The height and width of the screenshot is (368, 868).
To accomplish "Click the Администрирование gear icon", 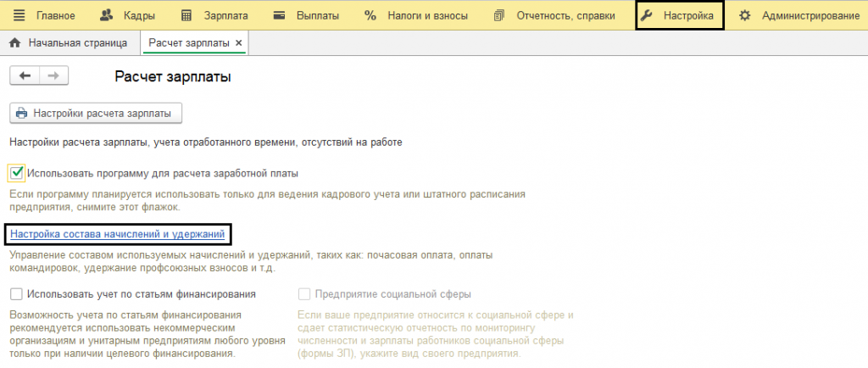I will 745,15.
